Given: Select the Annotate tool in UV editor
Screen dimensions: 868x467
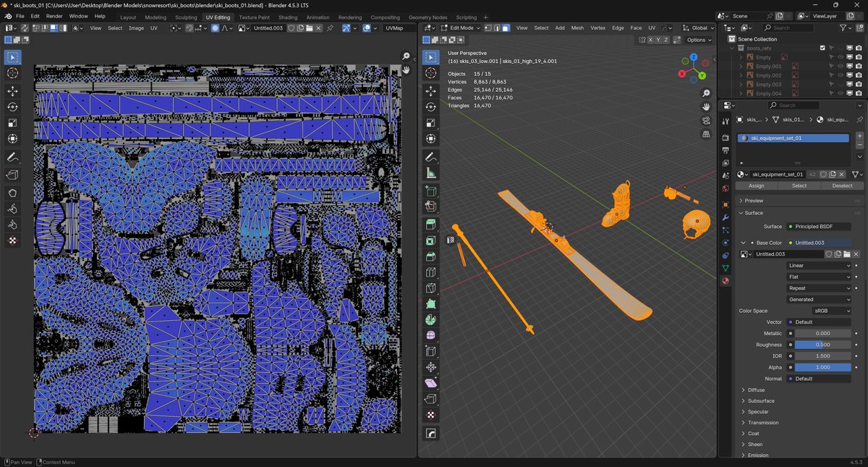Looking at the screenshot, I should tap(13, 157).
